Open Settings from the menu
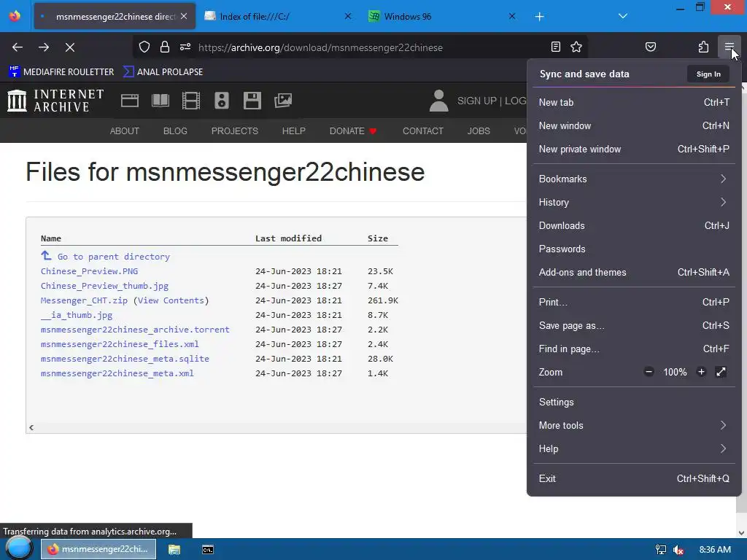The width and height of the screenshot is (747, 560). tap(634, 402)
